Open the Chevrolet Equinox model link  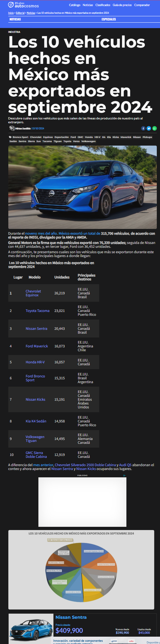point(33,293)
